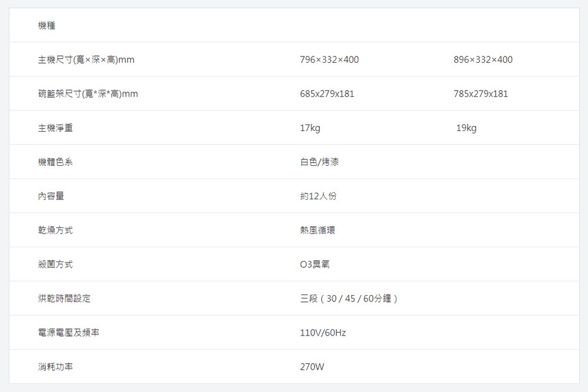Click the 乾燥方式 row label
Viewport: 588px width, 392px height.
coord(55,230)
